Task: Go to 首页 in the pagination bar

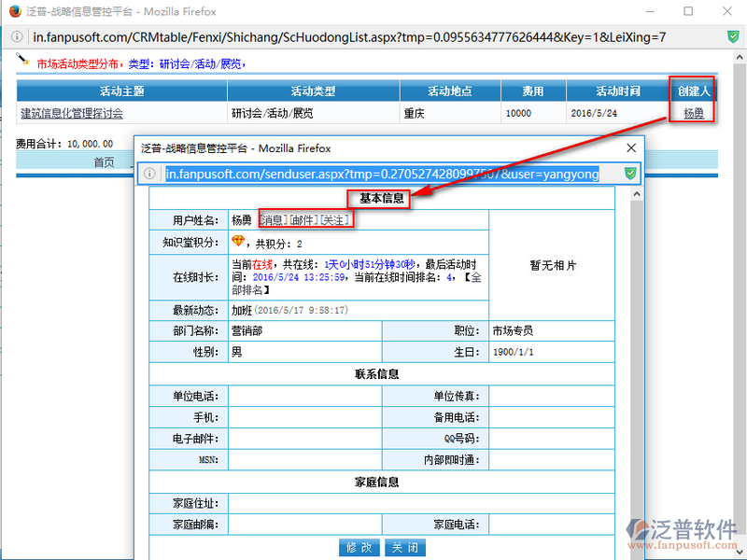Action: pyautogui.click(x=104, y=161)
